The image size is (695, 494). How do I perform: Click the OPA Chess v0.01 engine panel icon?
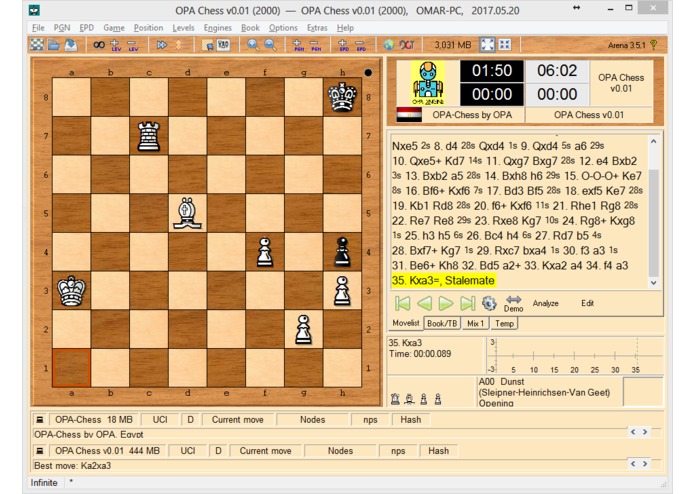(x=40, y=451)
